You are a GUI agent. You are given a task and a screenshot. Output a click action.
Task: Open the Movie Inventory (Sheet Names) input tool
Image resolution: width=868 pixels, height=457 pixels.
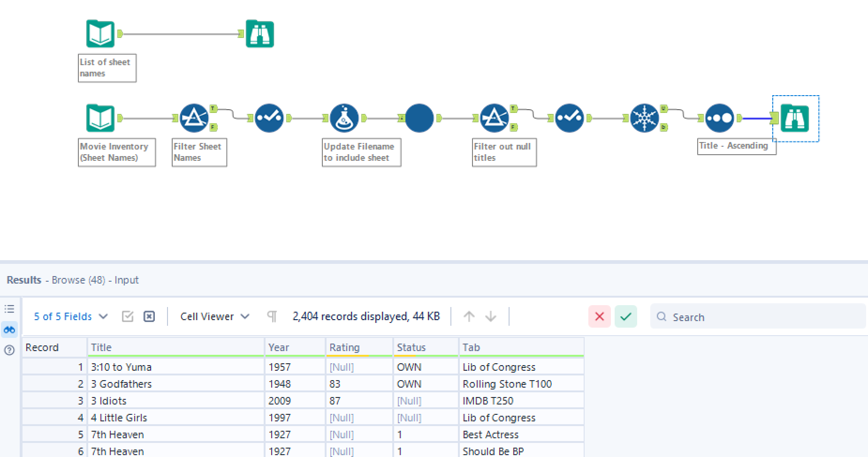pos(100,118)
